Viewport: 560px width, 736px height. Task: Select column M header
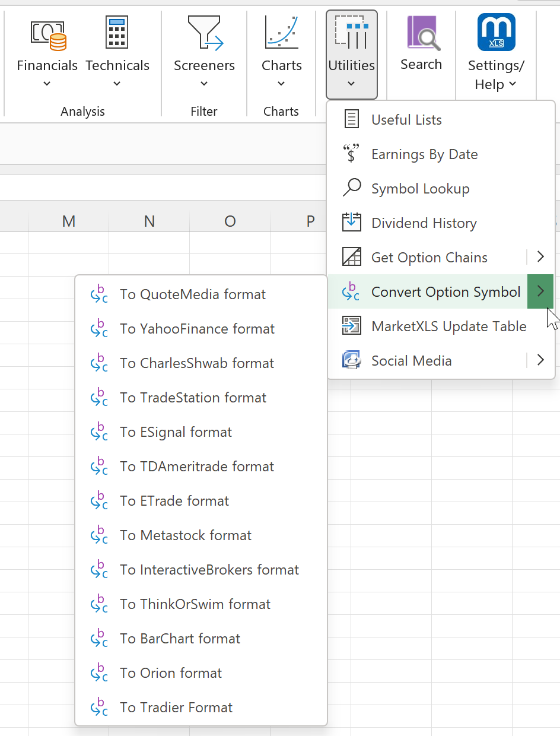coord(69,221)
